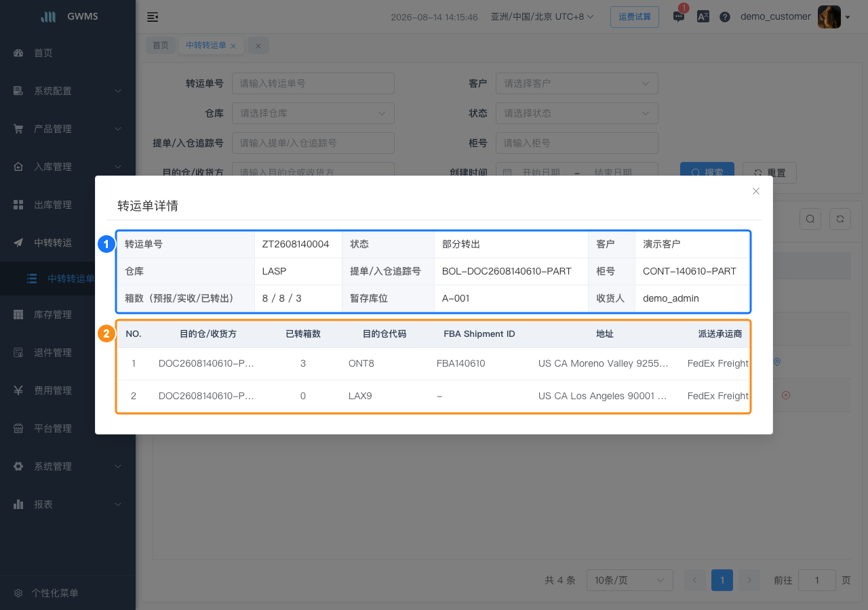The height and width of the screenshot is (610, 868).
Task: Click the 中转转运 paper plane icon
Action: (18, 243)
